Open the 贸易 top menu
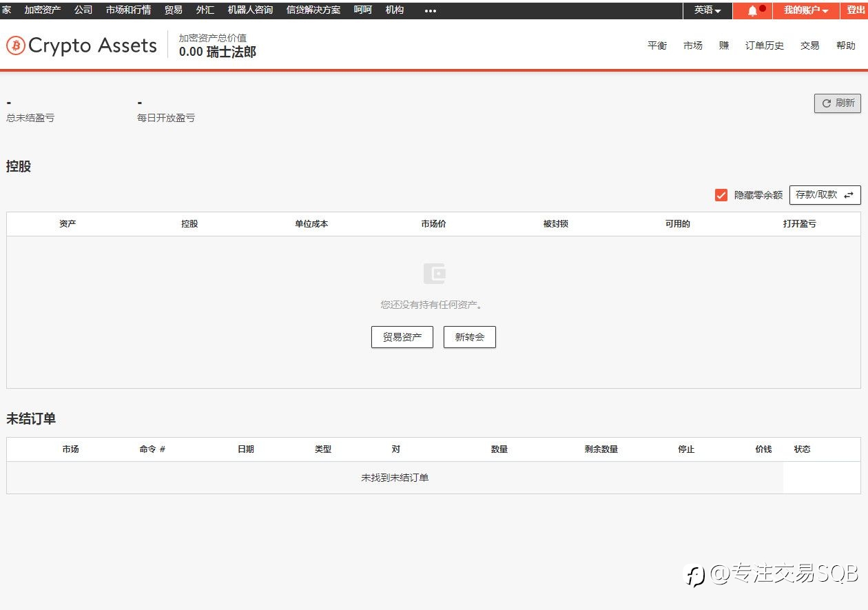Screen dimensions: 868x610 point(174,10)
